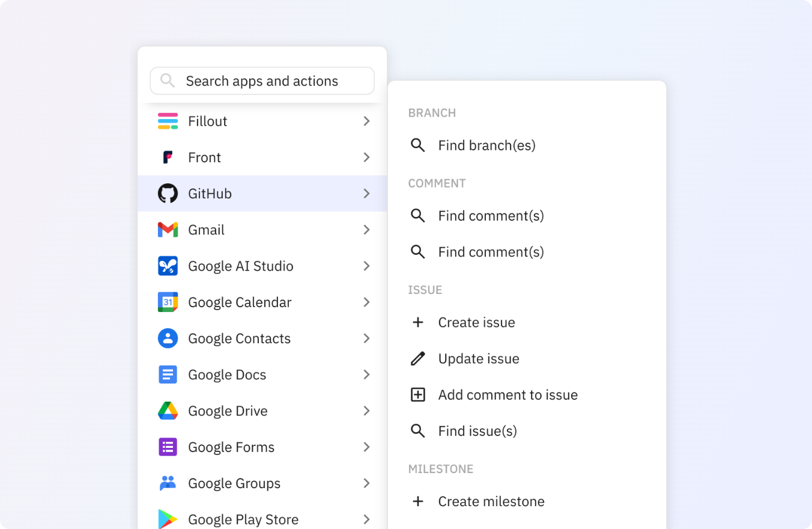Click the Fillout app icon

point(168,121)
